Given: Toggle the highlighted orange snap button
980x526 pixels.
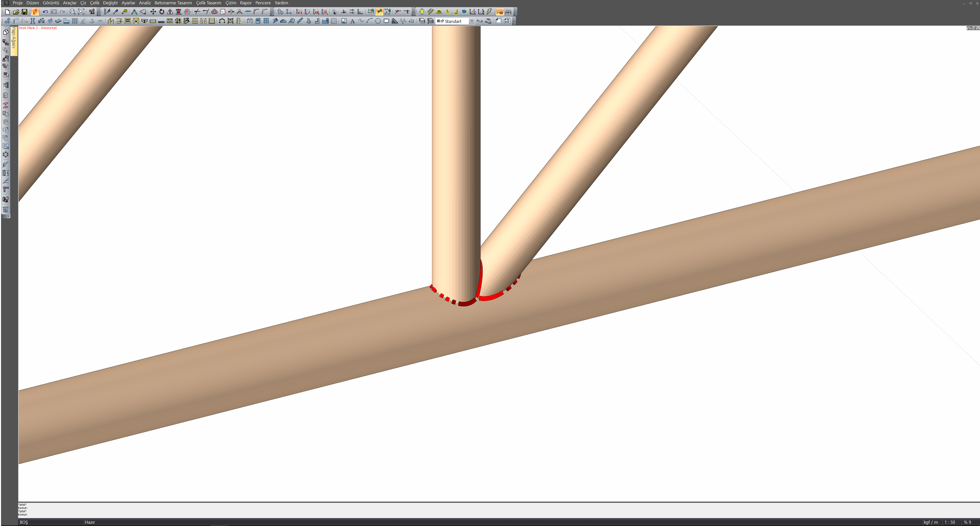Looking at the screenshot, I should 35,12.
